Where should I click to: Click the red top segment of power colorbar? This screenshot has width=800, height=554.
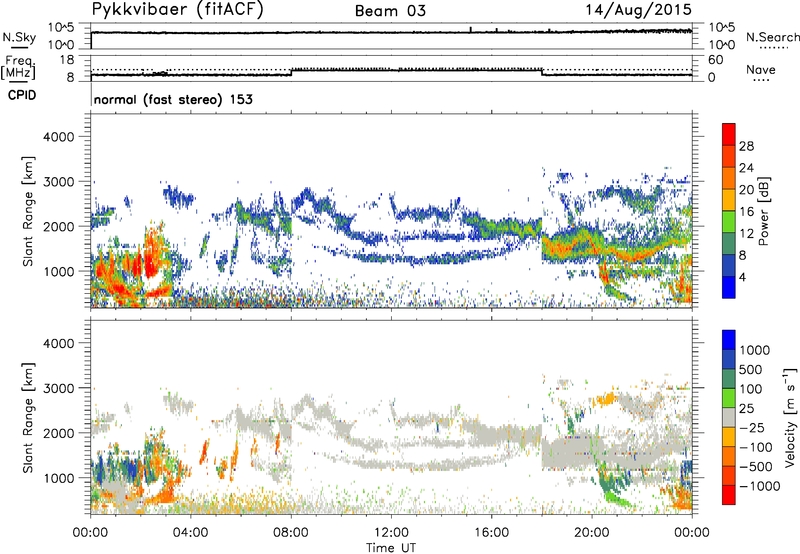[729, 134]
